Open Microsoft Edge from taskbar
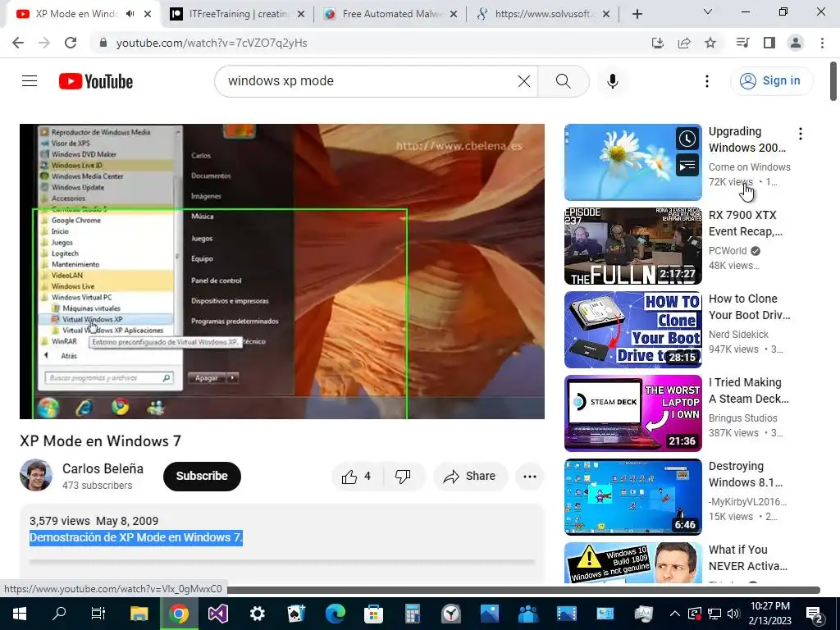 [x=336, y=614]
